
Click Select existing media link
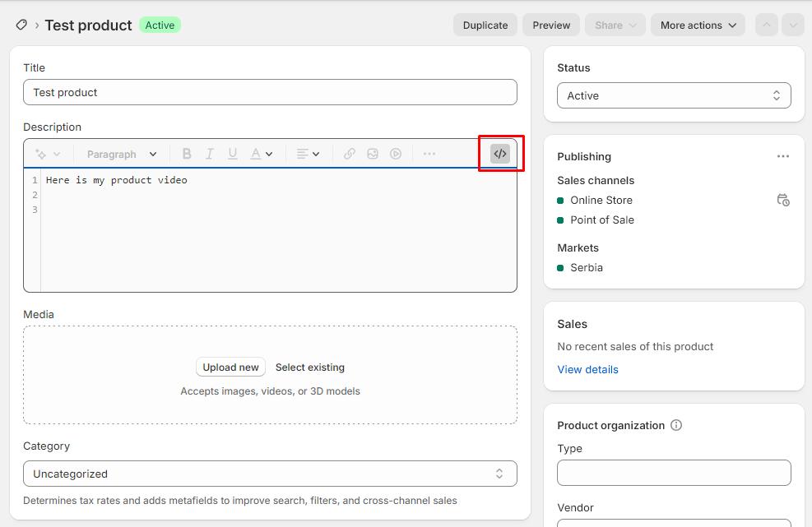[309, 367]
